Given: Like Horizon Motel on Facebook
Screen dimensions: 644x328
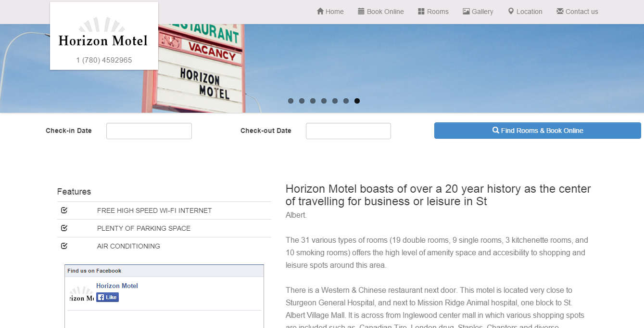Looking at the screenshot, I should click(x=107, y=297).
